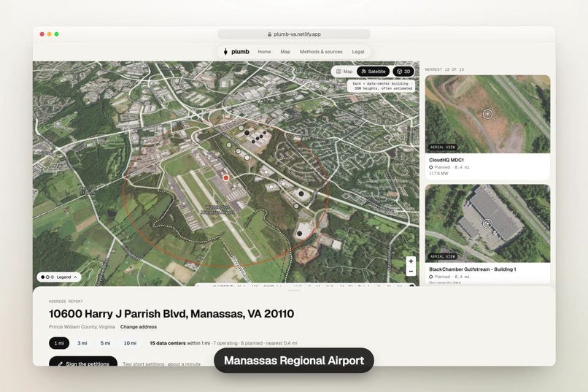Click the plumb-va.netlify.app URL field
The height and width of the screenshot is (392, 588).
(x=294, y=34)
